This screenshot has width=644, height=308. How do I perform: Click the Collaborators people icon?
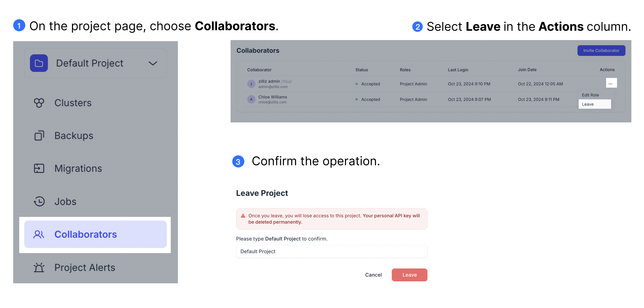(39, 234)
